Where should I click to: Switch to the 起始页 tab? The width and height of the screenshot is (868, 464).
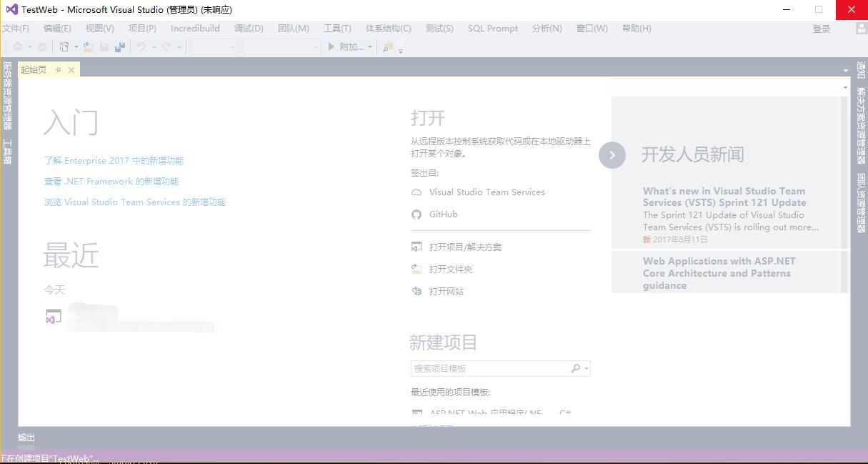34,69
